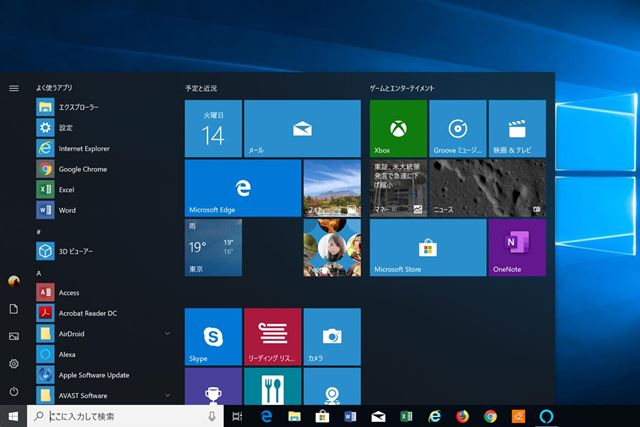The height and width of the screenshot is (427, 640).
Task: Open the weather tile for 東京
Action: [x=213, y=248]
